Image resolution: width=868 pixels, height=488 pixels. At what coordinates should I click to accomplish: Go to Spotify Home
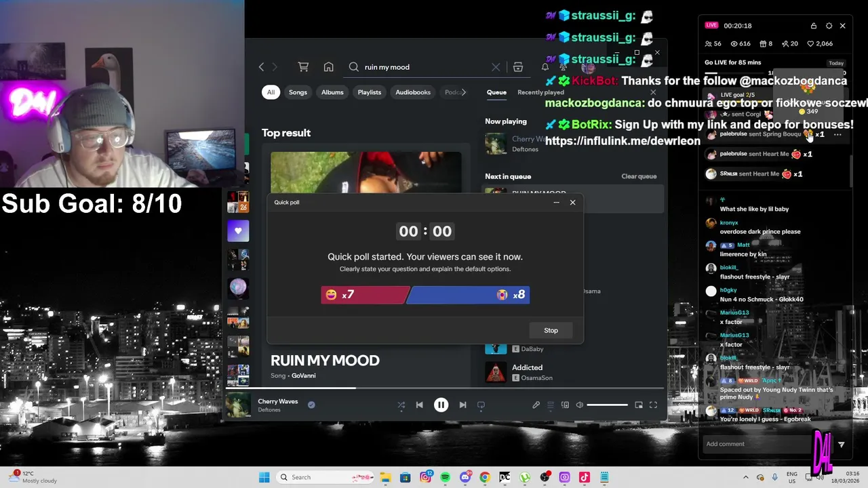click(328, 67)
